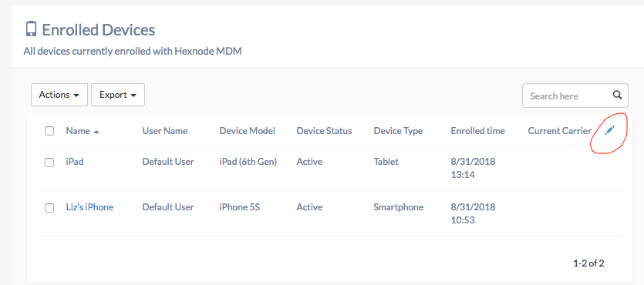Sort by Device Model column header
The width and height of the screenshot is (644, 285).
coord(248,131)
